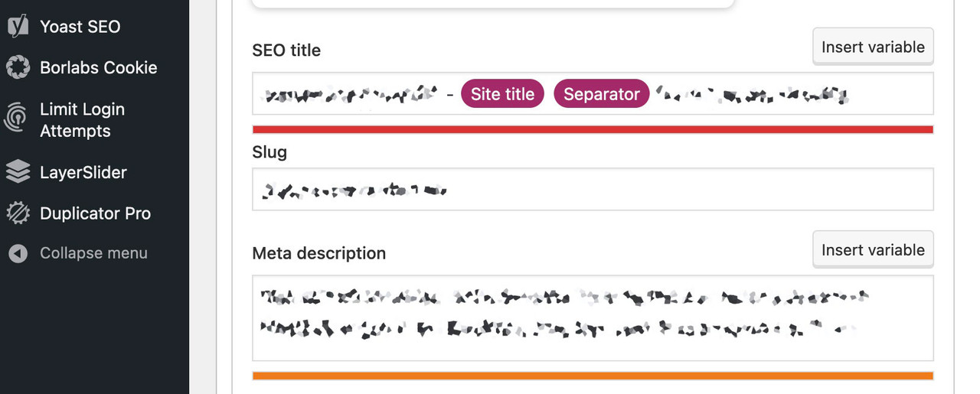980x394 pixels.
Task: Select the Separator variable tag
Action: pyautogui.click(x=601, y=94)
